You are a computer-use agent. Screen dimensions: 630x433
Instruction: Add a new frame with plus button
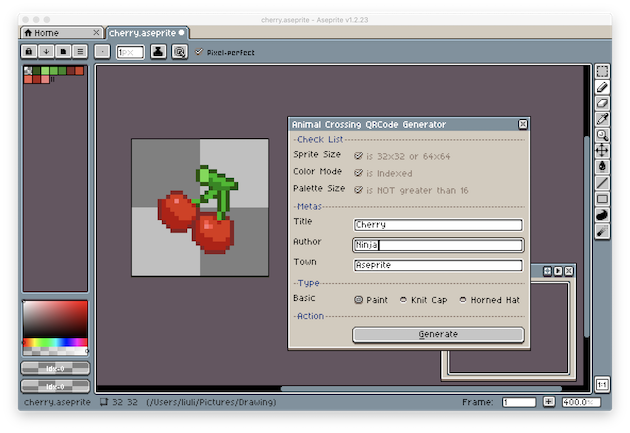pos(549,402)
